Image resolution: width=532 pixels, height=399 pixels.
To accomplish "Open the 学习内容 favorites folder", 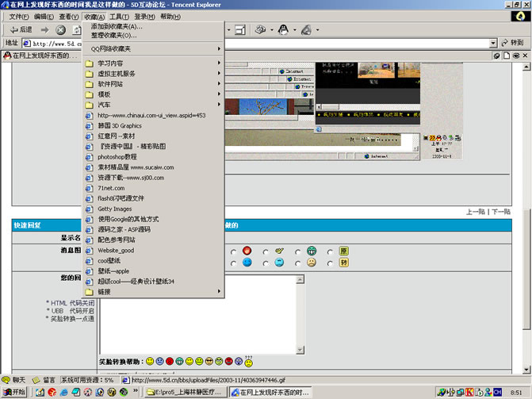I will click(x=153, y=63).
